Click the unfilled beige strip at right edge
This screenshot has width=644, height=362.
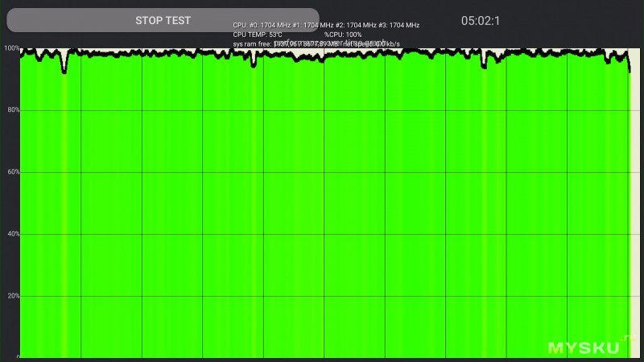tap(636, 201)
